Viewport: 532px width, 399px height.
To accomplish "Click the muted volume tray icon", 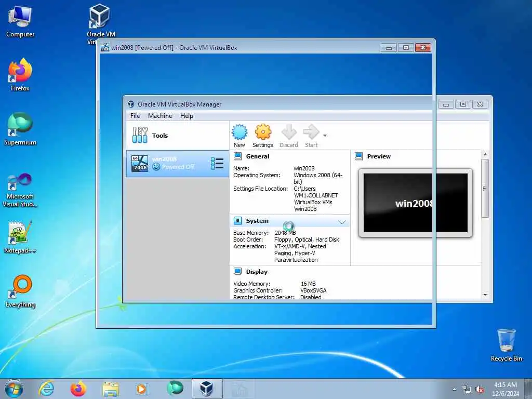I will pyautogui.click(x=480, y=390).
